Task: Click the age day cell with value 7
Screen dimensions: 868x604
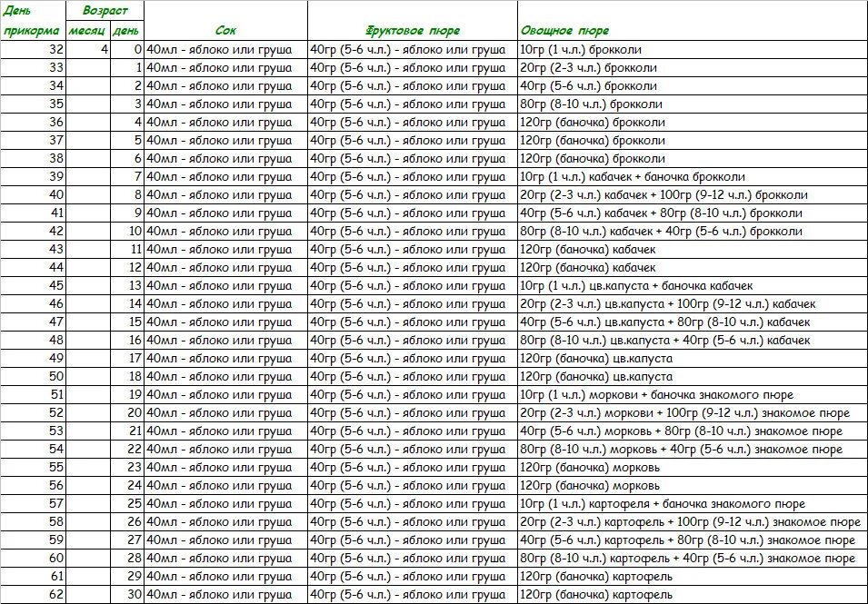Action: tap(127, 177)
